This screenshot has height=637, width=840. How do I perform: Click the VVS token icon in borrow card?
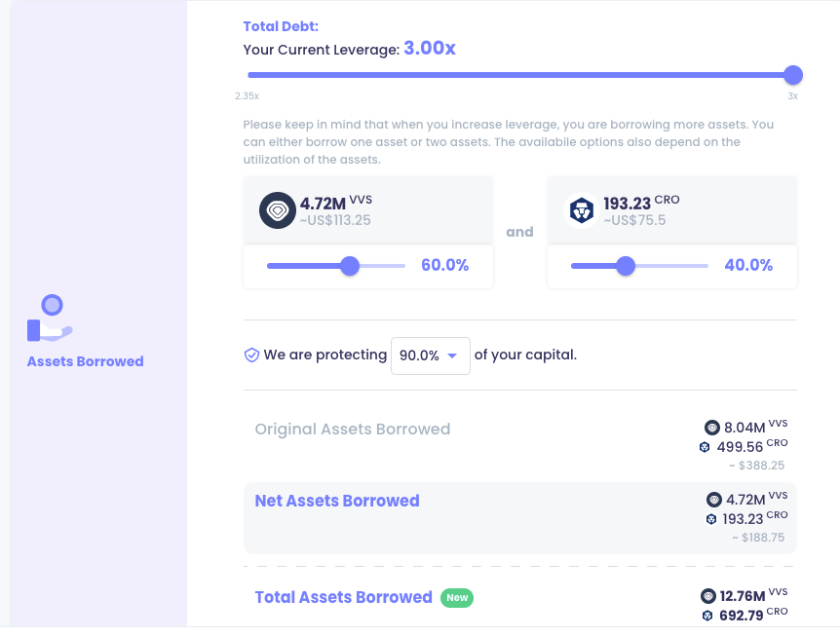click(278, 210)
